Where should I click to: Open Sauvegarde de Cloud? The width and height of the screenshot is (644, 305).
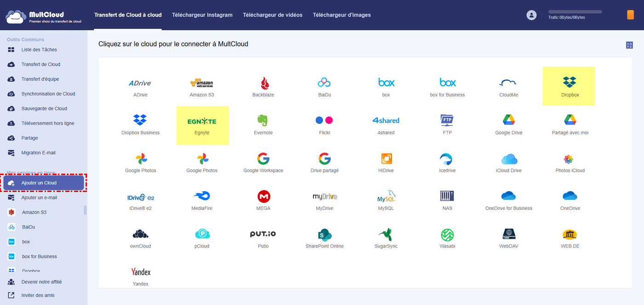pos(43,108)
